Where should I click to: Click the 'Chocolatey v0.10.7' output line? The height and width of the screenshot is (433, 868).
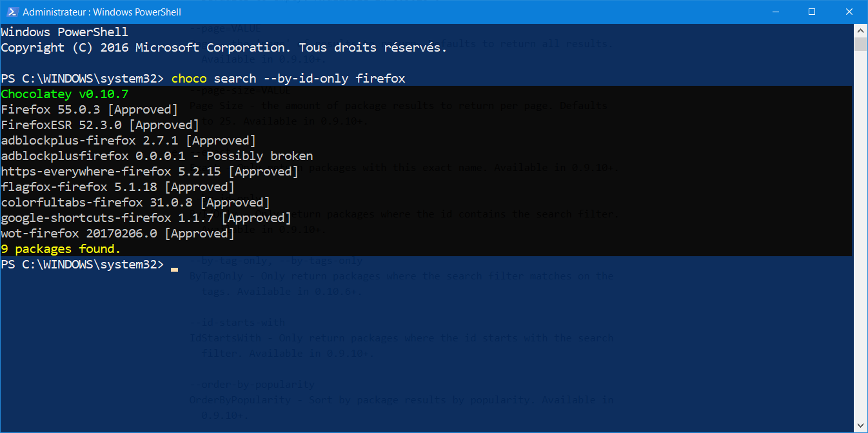pyautogui.click(x=64, y=94)
